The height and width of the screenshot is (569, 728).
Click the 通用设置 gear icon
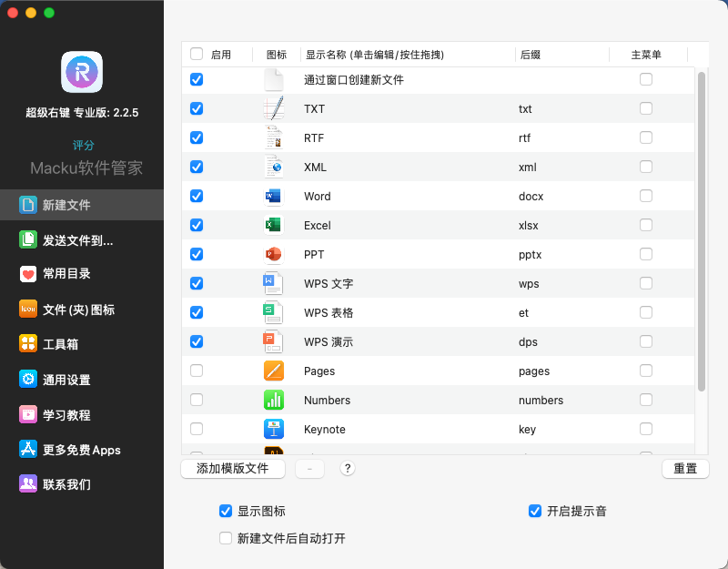28,379
